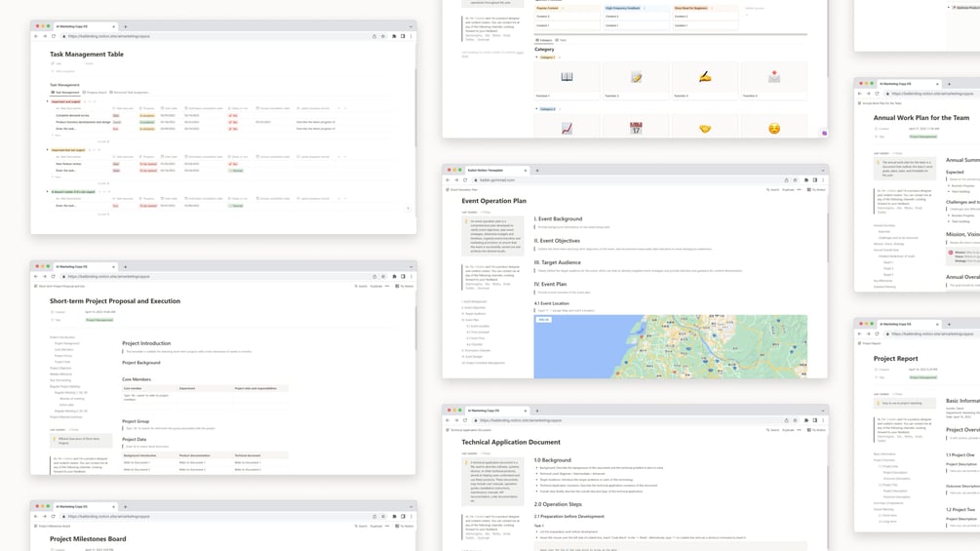The width and height of the screenshot is (980, 551).
Task: Open new tab in Task Management Table window
Action: (125, 27)
